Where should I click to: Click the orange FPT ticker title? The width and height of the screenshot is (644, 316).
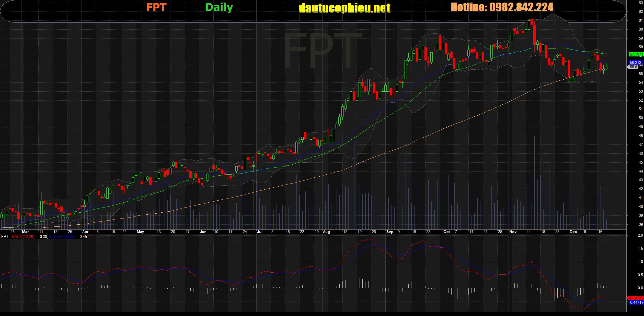(156, 7)
